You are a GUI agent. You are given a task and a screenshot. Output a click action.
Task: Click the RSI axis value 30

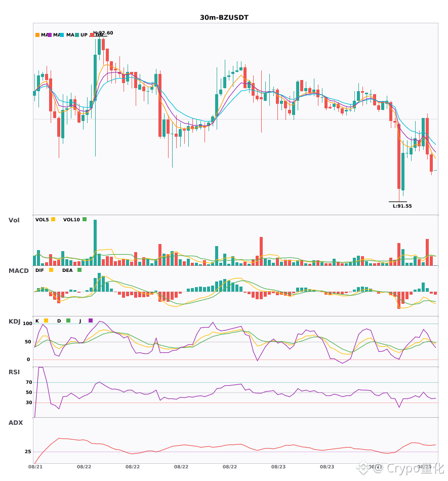pyautogui.click(x=29, y=403)
